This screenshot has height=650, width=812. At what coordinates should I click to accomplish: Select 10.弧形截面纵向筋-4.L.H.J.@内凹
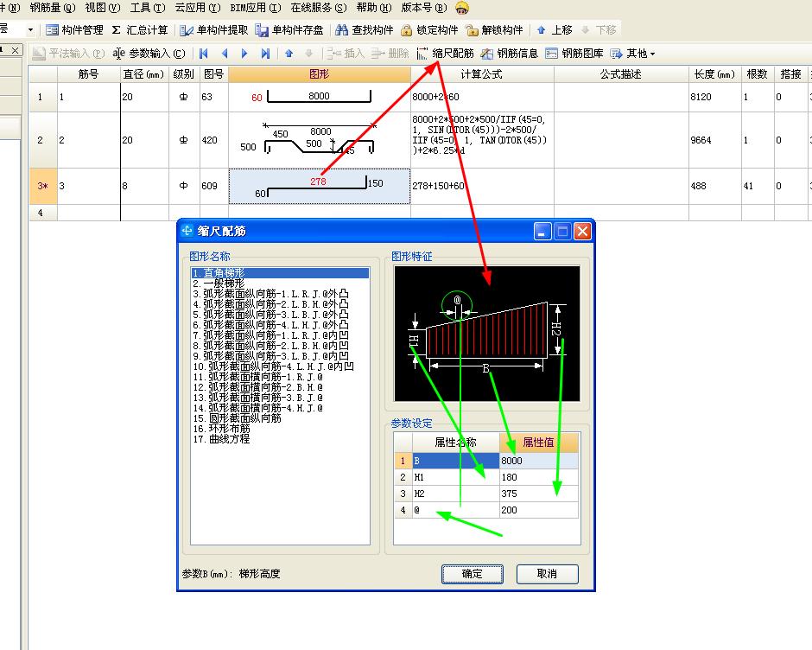pyautogui.click(x=280, y=366)
